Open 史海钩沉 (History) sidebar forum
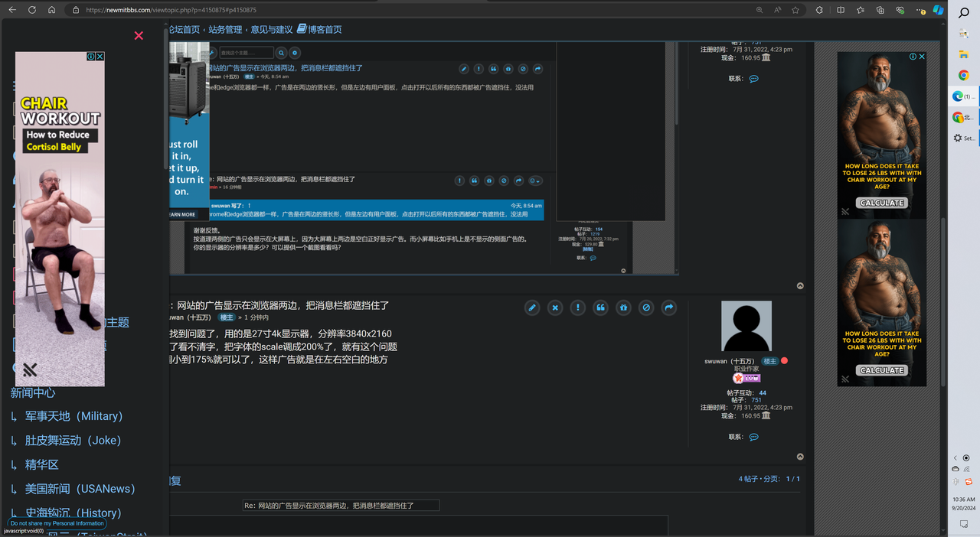This screenshot has width=980, height=537. click(x=73, y=513)
